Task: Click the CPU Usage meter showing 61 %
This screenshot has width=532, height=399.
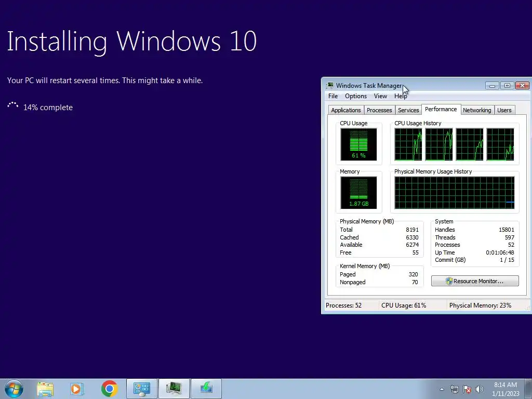Action: (358, 144)
